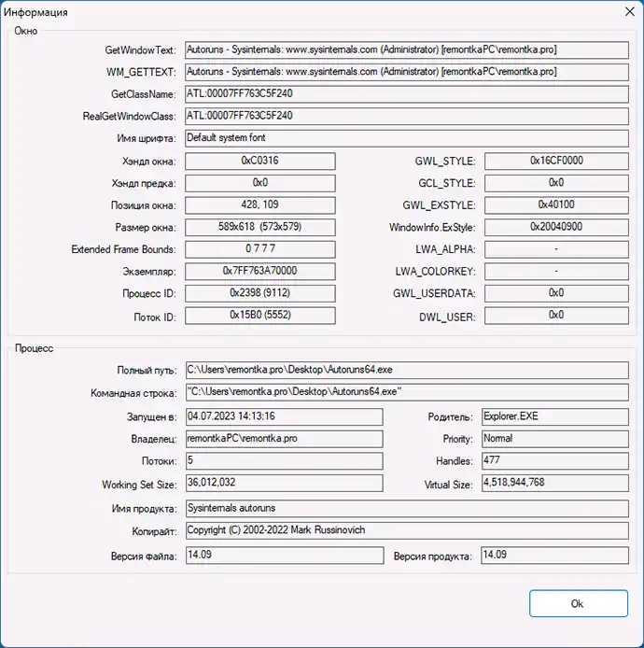Click the Версия продукта field

(x=554, y=555)
